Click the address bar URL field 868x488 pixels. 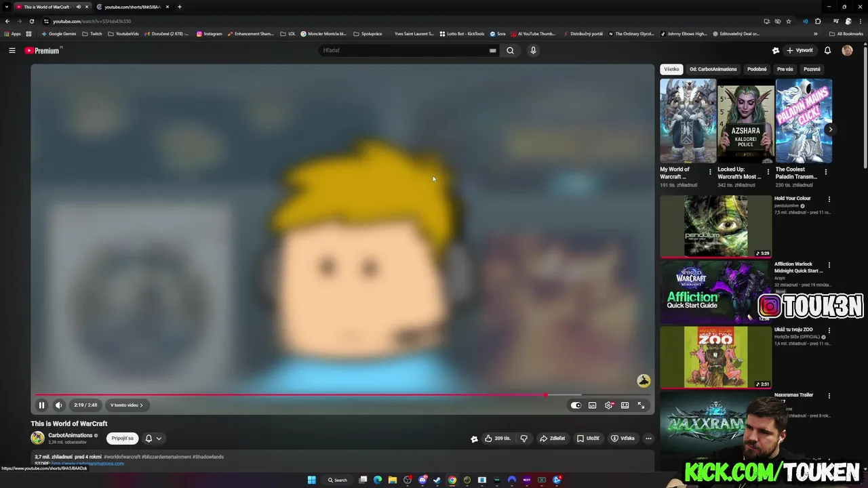tap(407, 21)
